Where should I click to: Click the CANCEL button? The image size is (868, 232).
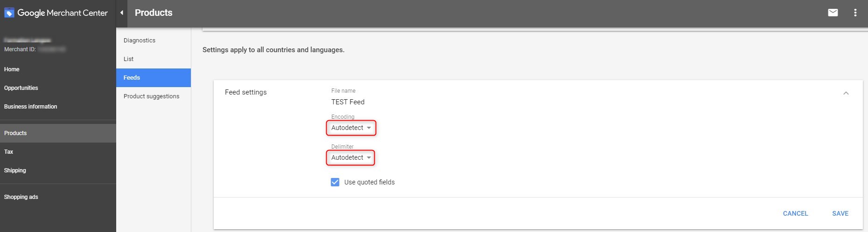click(x=795, y=213)
